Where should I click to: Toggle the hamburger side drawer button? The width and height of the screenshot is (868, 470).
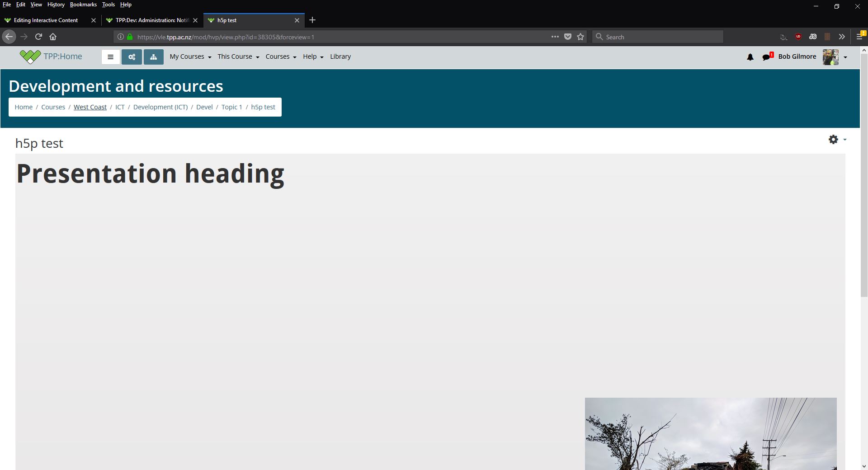click(111, 57)
